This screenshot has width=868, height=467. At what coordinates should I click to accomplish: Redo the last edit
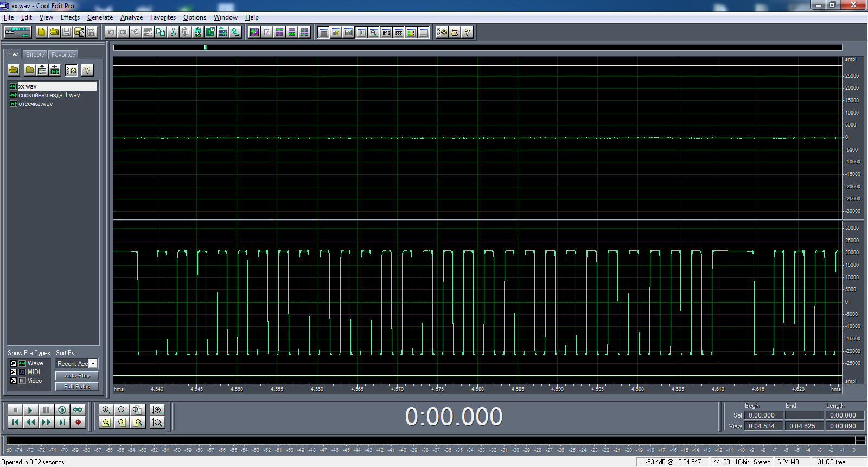[x=123, y=32]
